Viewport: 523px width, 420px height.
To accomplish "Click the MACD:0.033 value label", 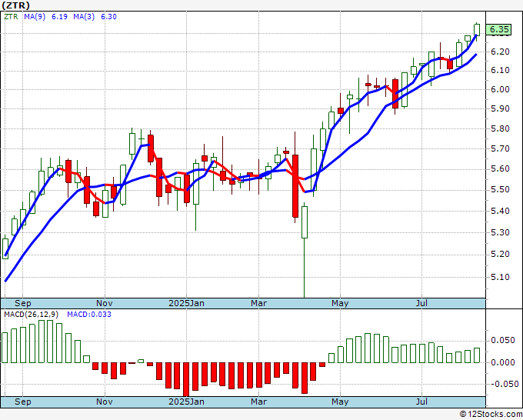I will [x=89, y=315].
